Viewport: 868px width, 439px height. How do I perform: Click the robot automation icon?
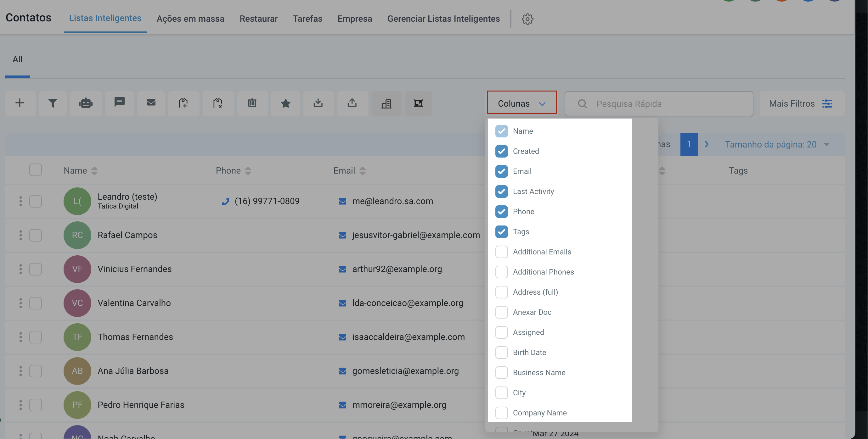[x=86, y=103]
